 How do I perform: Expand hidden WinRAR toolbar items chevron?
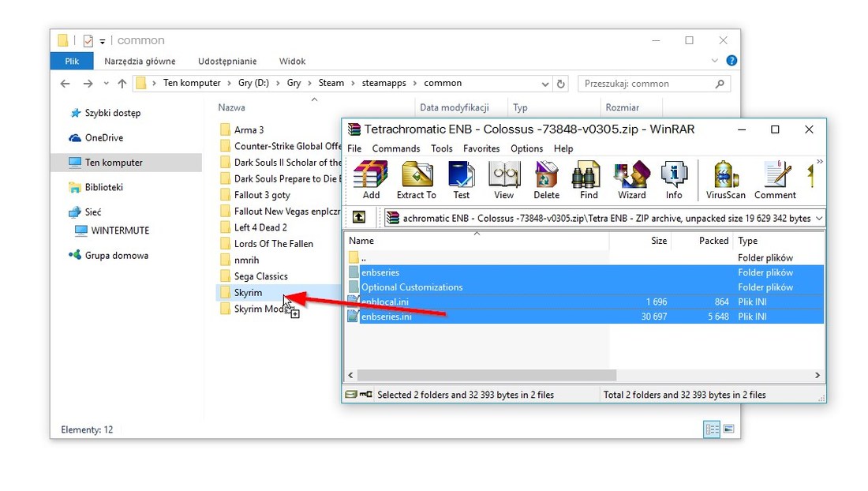tap(819, 162)
